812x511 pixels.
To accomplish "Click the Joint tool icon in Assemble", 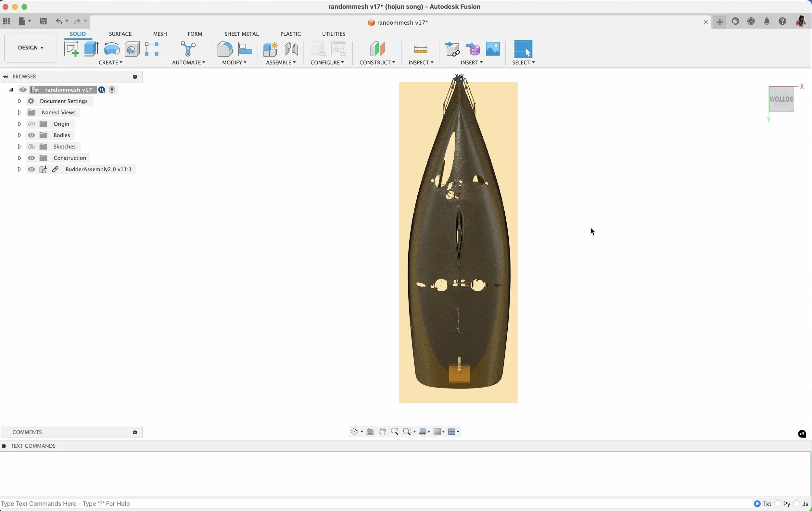I will (x=291, y=49).
